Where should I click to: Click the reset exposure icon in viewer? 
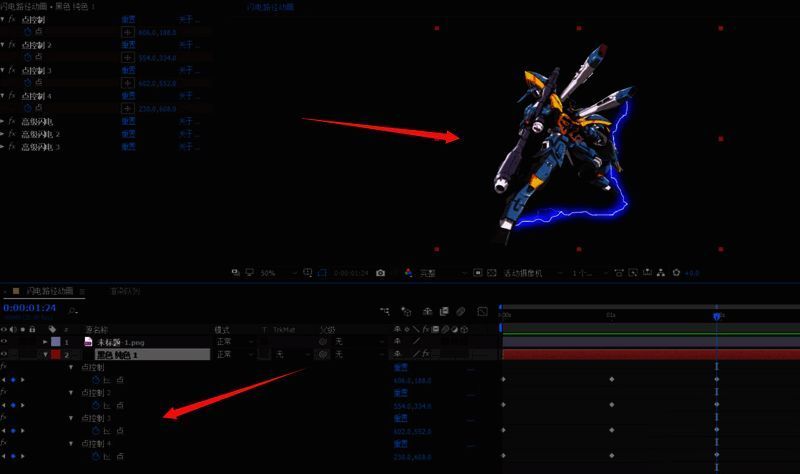[x=676, y=273]
